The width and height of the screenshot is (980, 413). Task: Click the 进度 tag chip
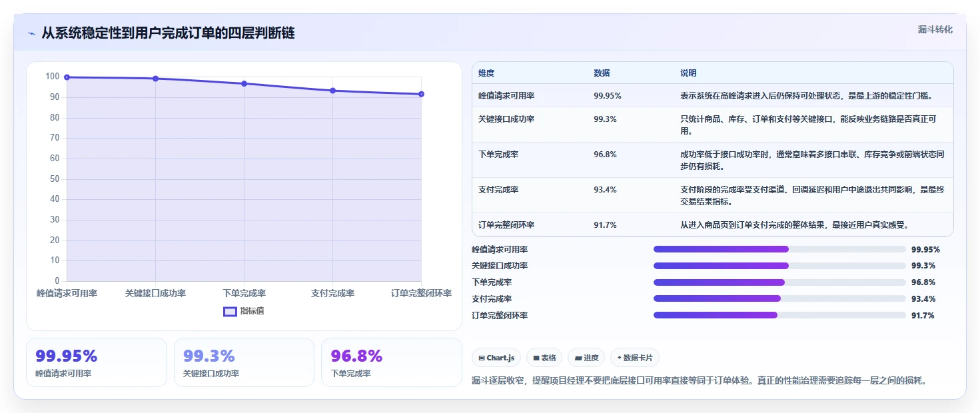(586, 358)
